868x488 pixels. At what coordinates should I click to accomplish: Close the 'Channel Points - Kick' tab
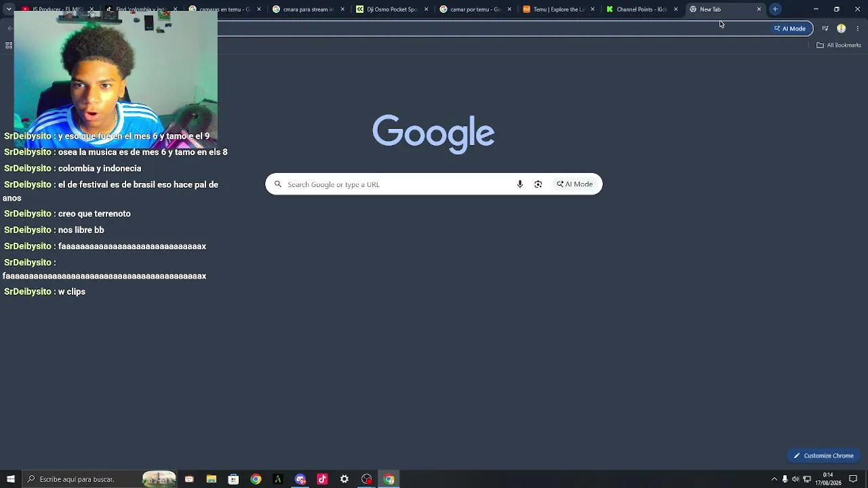675,9
